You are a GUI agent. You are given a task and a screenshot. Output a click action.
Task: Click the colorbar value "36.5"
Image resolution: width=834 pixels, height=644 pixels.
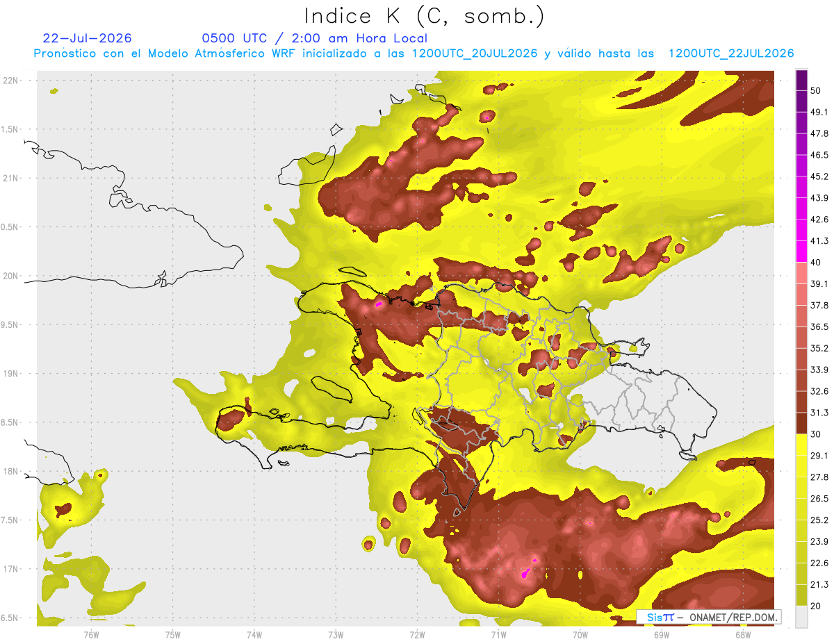tap(819, 327)
